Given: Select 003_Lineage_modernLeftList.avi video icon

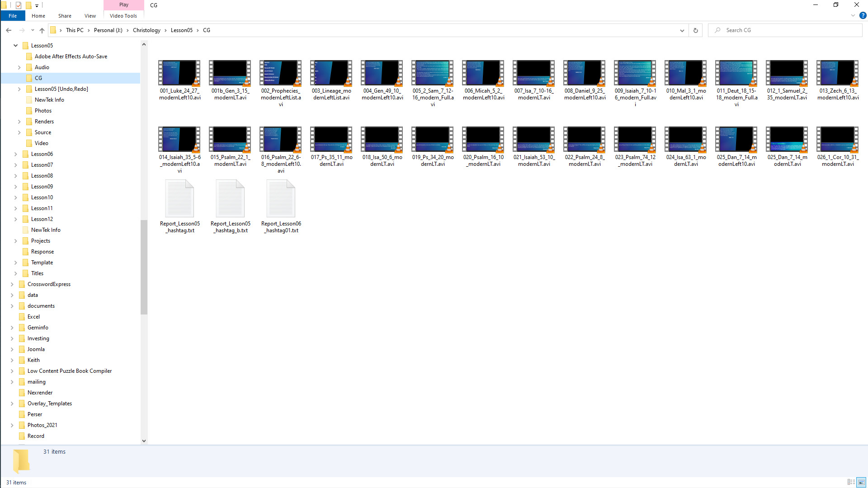Looking at the screenshot, I should tap(331, 73).
